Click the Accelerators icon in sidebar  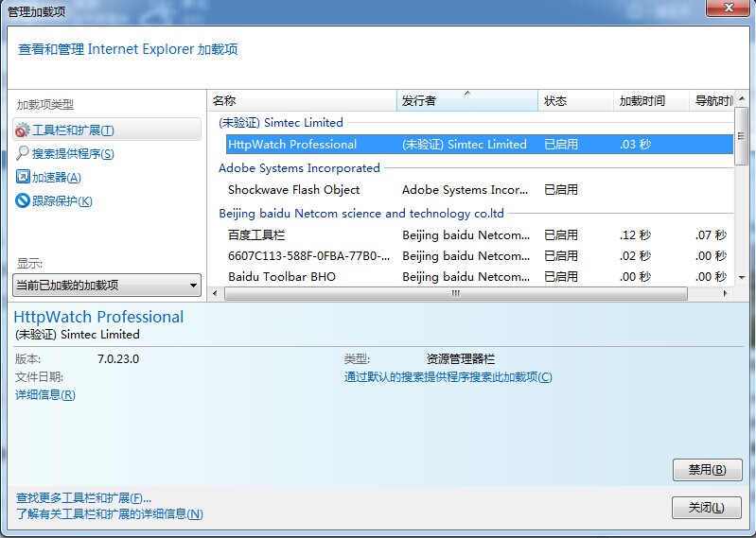point(23,178)
